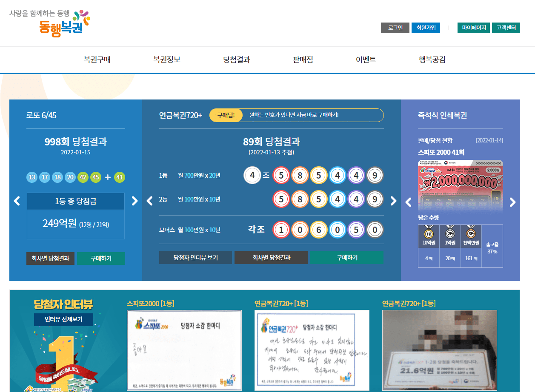Show next Lotto 6/45 result arrow
The width and height of the screenshot is (535, 392).
tap(134, 201)
